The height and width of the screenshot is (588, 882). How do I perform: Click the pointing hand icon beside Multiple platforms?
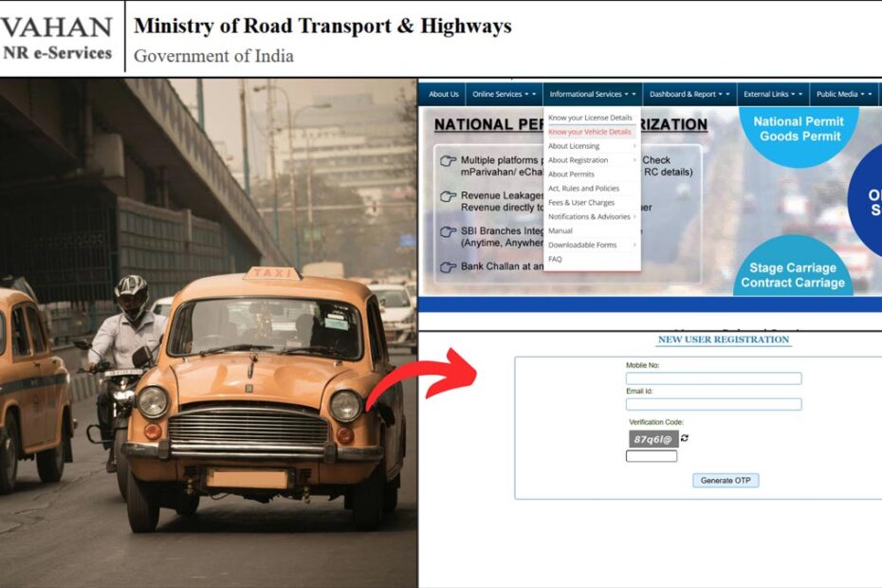coord(448,161)
